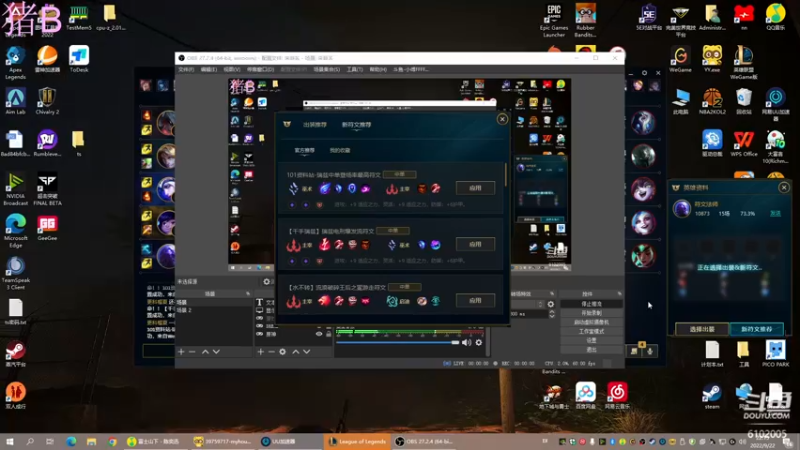
Task: Apply the 千手瑞兹 rune page
Action: (x=475, y=244)
